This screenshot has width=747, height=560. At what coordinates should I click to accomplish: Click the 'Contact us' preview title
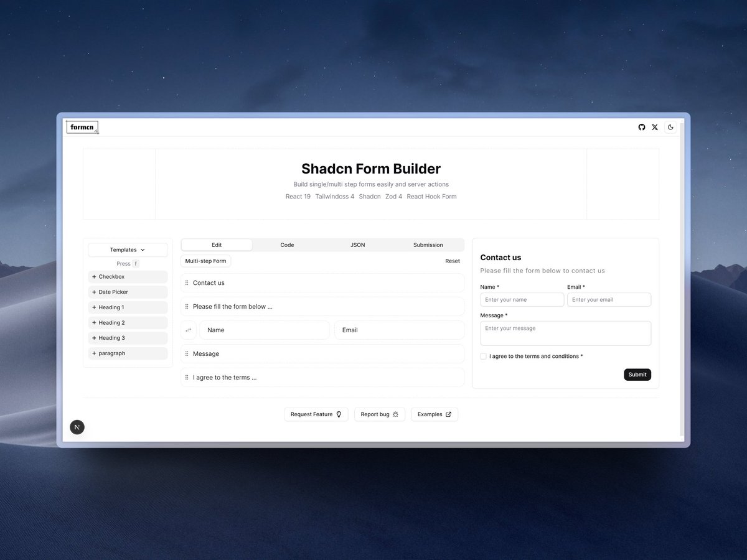[x=500, y=258]
